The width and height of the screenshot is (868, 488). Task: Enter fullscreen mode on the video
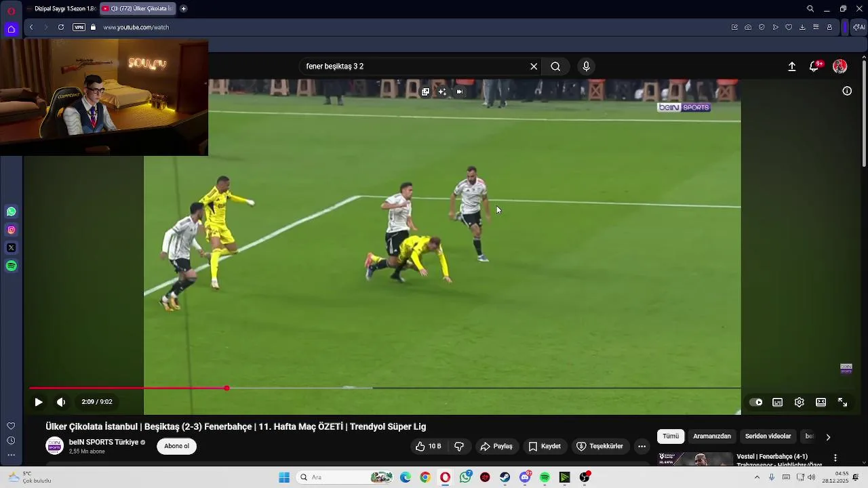pos(842,402)
